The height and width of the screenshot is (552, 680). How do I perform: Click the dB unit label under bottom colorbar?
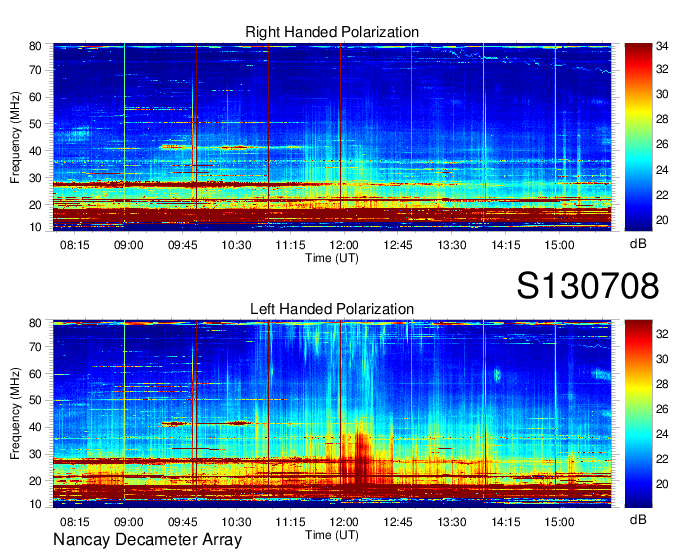[638, 520]
